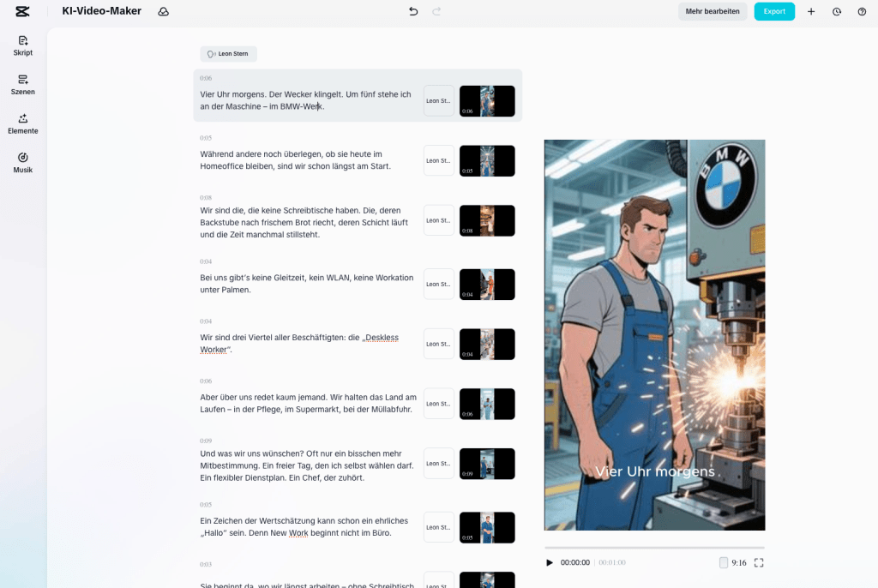Select the thumbnail of the Backstube scene
Image resolution: width=878 pixels, height=588 pixels.
tap(487, 220)
